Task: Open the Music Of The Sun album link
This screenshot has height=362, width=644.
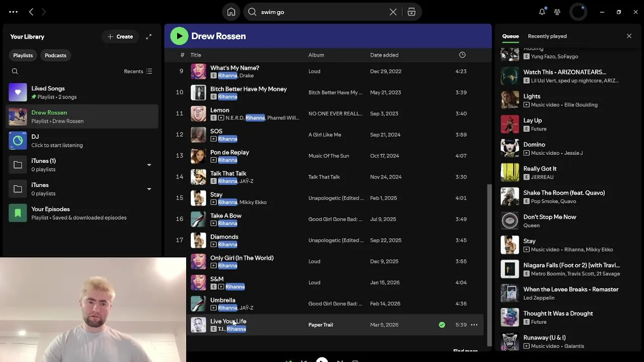Action: (329, 156)
